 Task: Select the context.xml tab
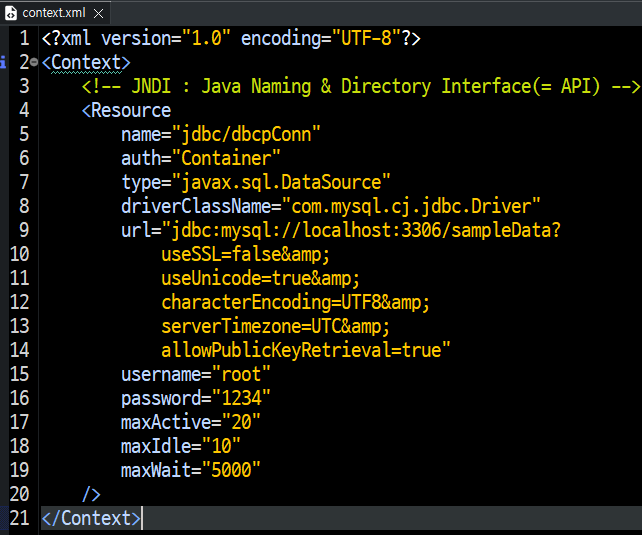point(54,13)
